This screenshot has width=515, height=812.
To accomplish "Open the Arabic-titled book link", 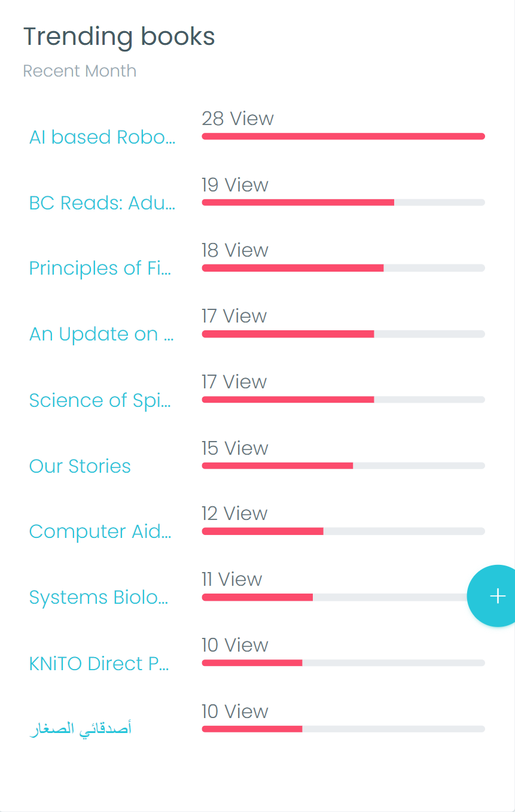I will pyautogui.click(x=80, y=729).
